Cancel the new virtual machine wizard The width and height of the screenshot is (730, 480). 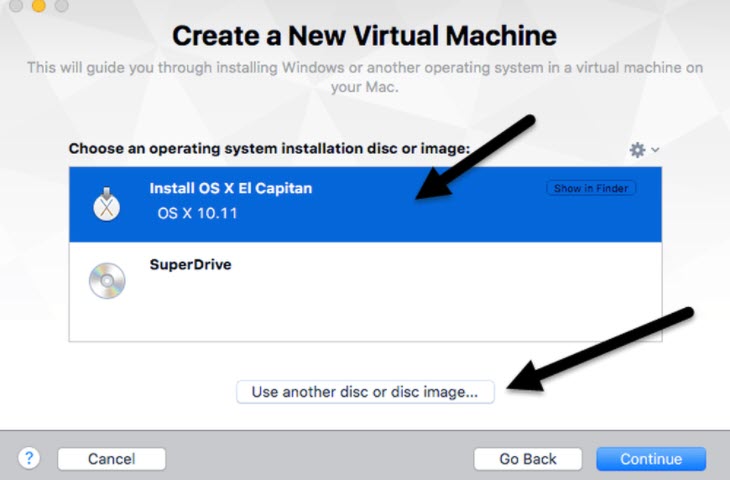tap(112, 459)
